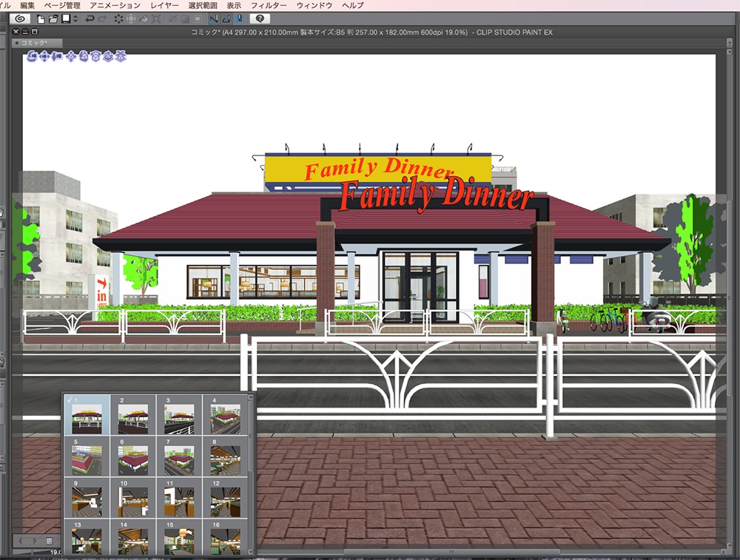Open the 編集 menu
Viewport: 740px width, 560px height.
tap(27, 5)
